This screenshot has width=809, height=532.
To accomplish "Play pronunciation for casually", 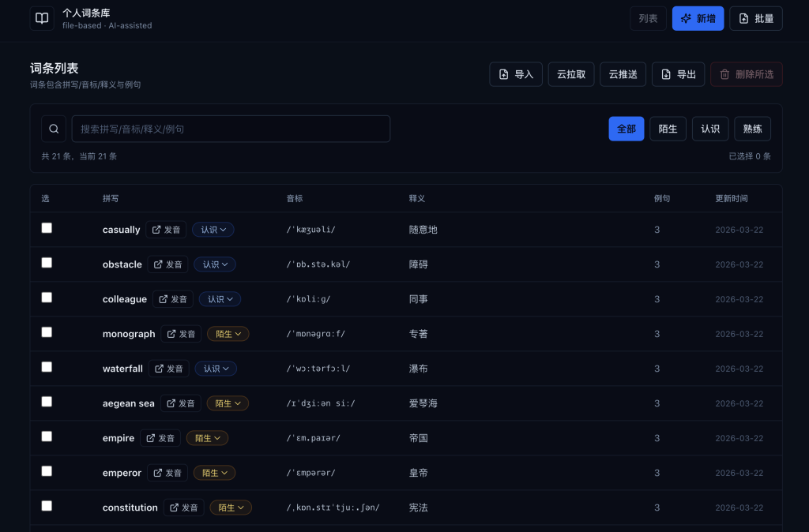I will click(x=166, y=230).
